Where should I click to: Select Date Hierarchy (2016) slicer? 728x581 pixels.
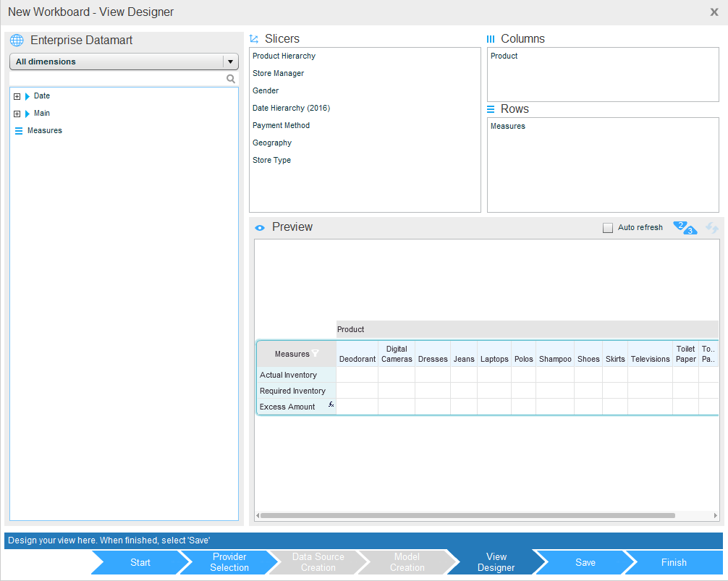pyautogui.click(x=291, y=108)
